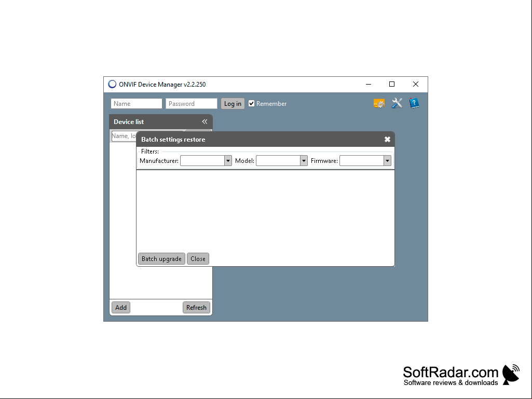
Task: Toggle the Remember checkbox
Action: coord(251,103)
